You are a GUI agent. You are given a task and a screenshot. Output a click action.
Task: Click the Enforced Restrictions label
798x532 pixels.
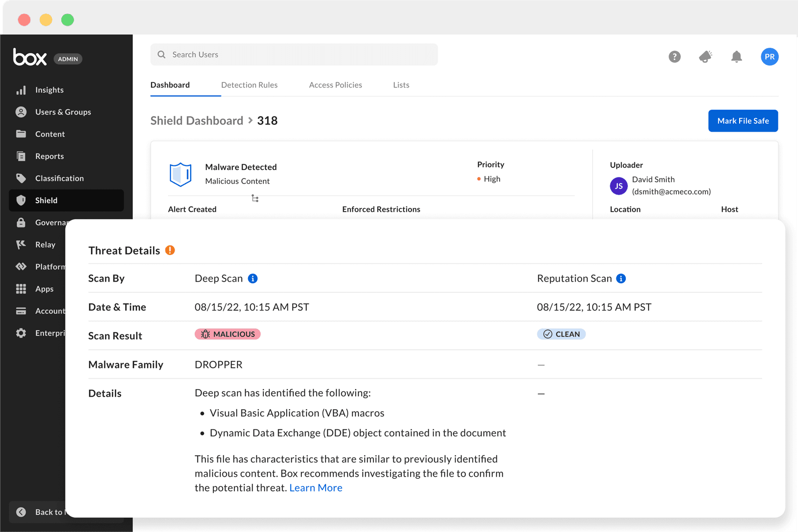pyautogui.click(x=381, y=209)
